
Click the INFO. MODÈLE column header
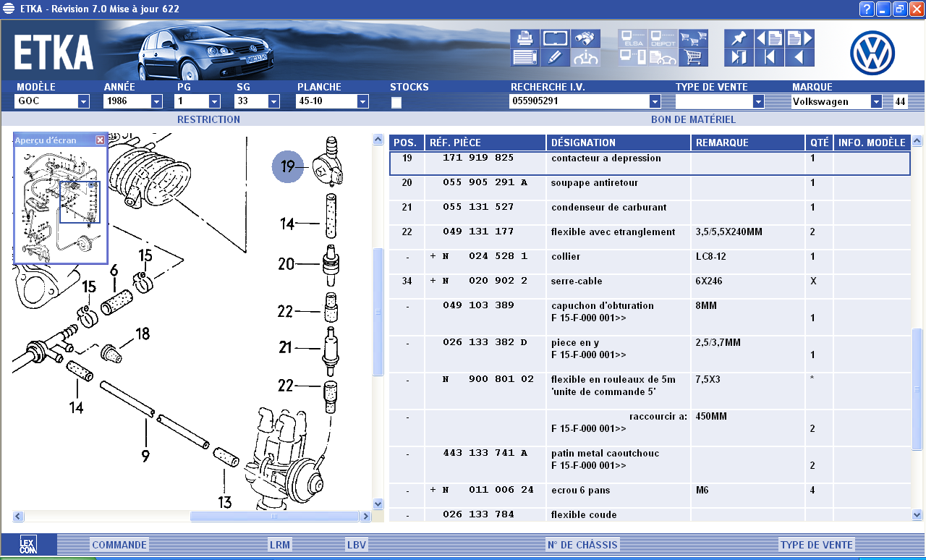(872, 143)
